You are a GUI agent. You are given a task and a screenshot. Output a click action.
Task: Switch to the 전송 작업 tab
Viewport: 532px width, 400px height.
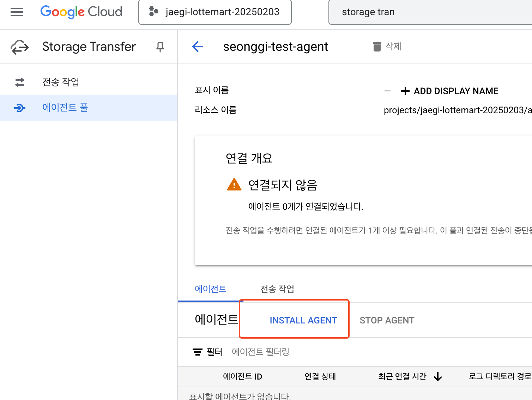tap(277, 289)
